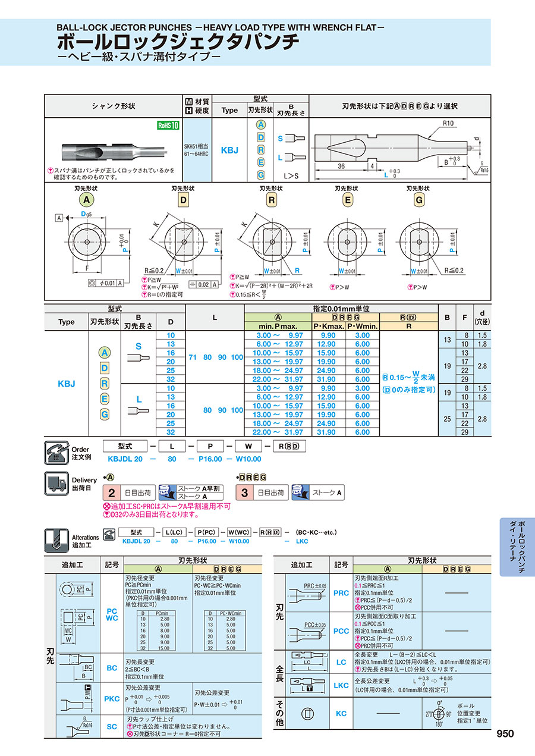This screenshot has width=535, height=756.
Task: Click the PKC alteration code
Action: pos(112,699)
